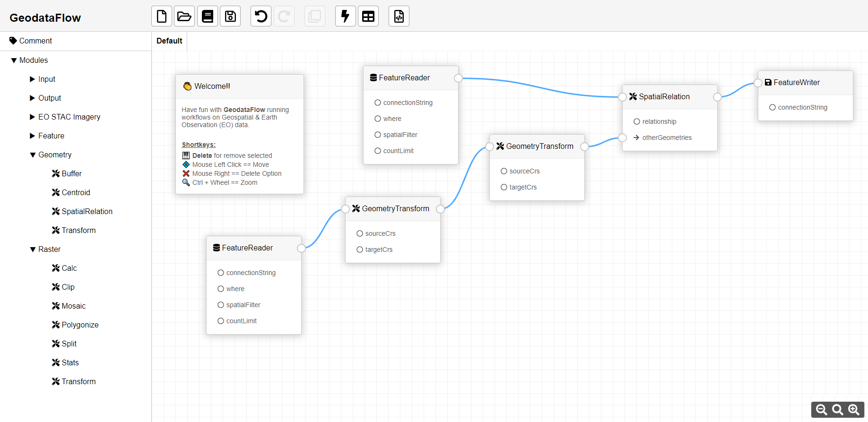Click upper GeometryTransform sourceCrs port
Viewport: 868px width, 422px height.
click(504, 171)
